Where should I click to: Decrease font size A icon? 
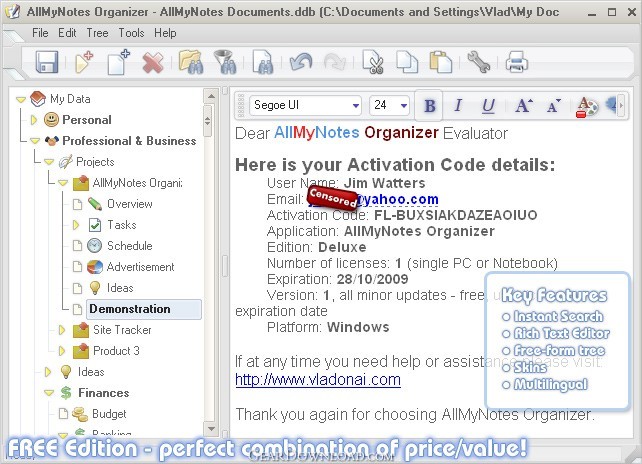(x=554, y=106)
